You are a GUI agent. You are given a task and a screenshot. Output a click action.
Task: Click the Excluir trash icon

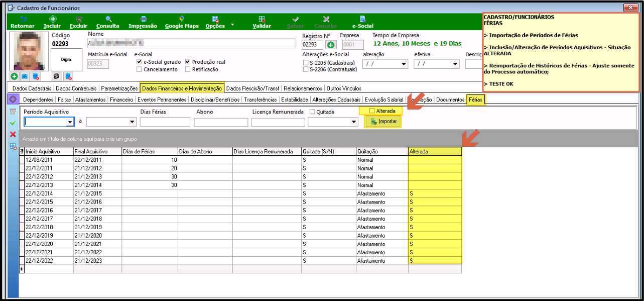tap(78, 19)
